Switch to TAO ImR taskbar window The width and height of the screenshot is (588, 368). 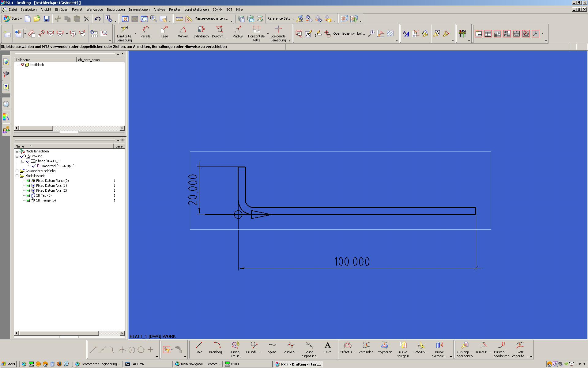point(148,364)
